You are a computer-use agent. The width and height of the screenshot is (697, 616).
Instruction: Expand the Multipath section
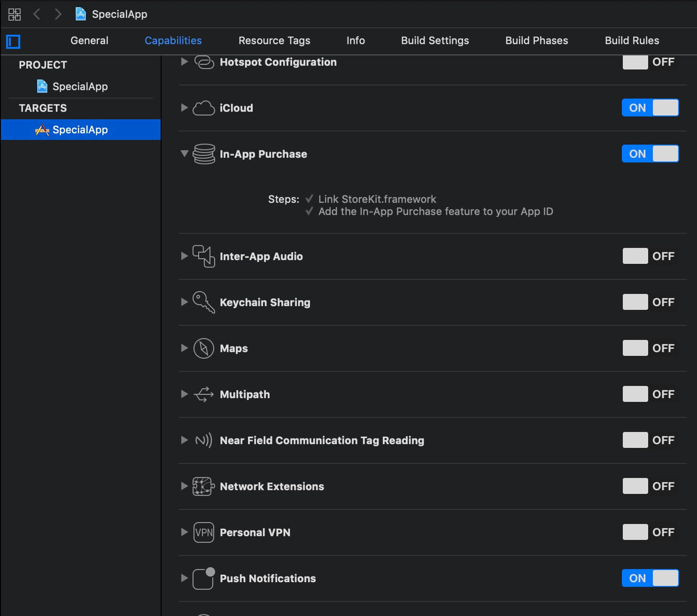click(185, 394)
